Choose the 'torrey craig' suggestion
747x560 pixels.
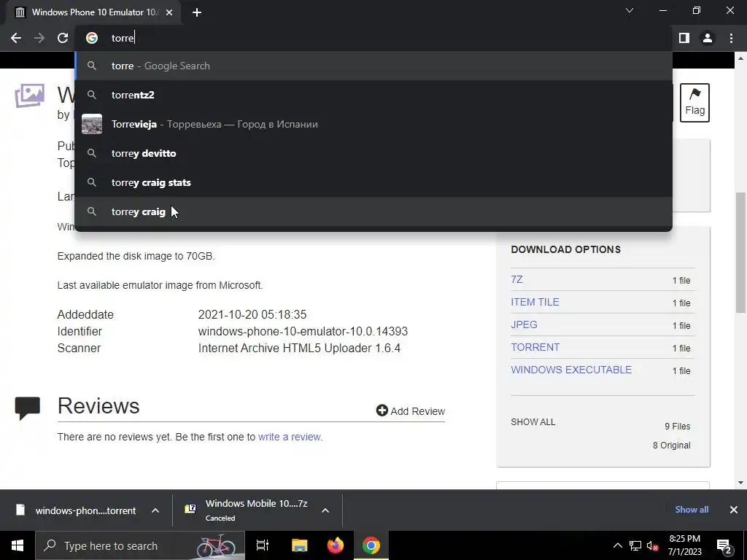(x=373, y=211)
